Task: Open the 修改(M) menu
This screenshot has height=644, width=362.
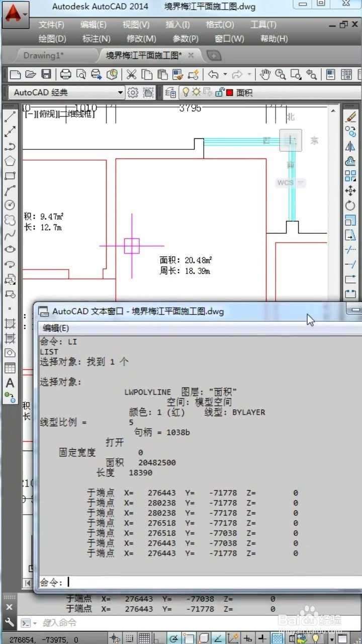Action: [x=141, y=39]
